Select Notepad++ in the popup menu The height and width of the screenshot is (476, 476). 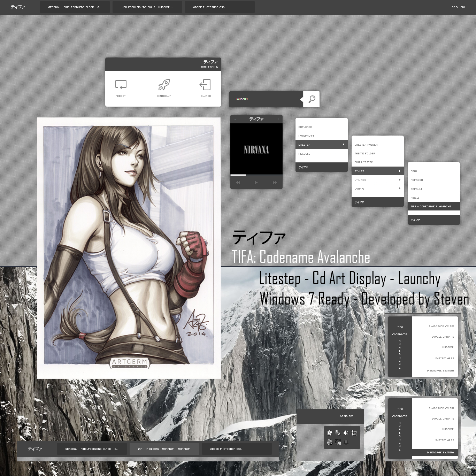point(322,136)
